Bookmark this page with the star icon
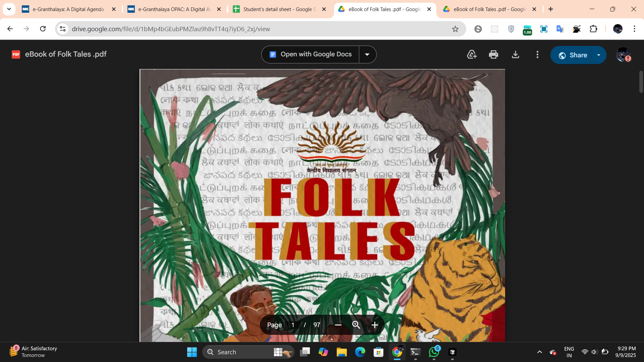The height and width of the screenshot is (362, 644). tap(455, 29)
